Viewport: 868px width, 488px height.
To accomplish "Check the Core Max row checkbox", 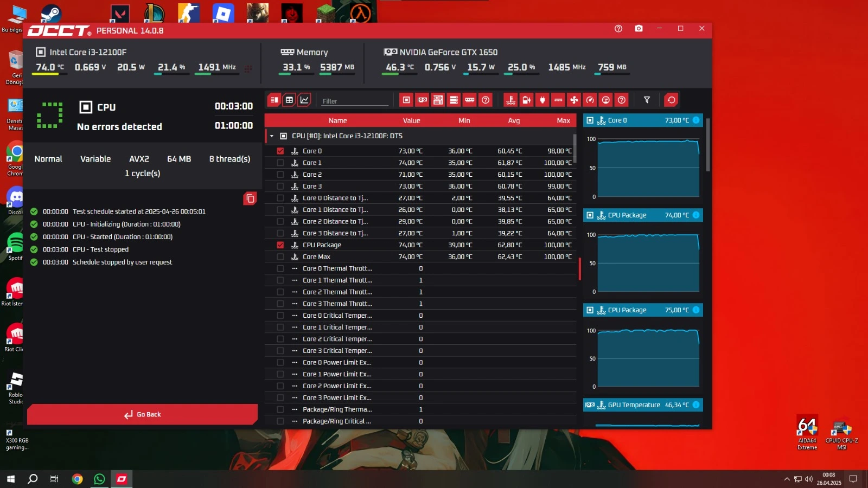I will (x=280, y=257).
